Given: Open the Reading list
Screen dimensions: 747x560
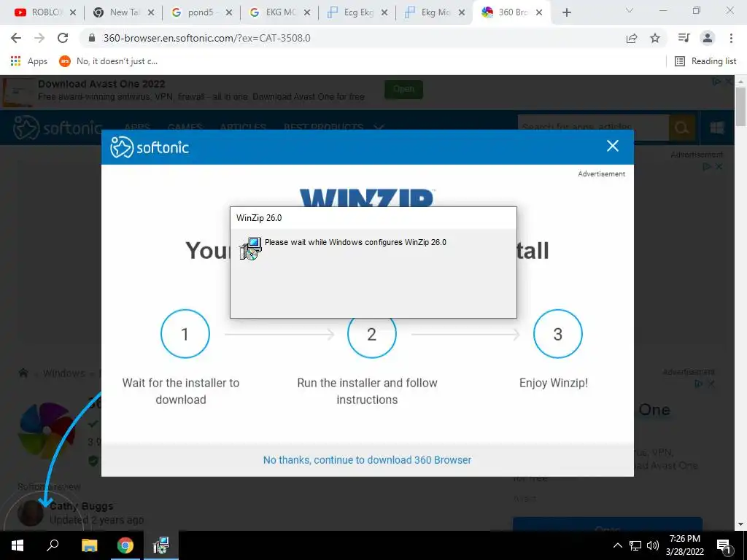Looking at the screenshot, I should tap(705, 61).
